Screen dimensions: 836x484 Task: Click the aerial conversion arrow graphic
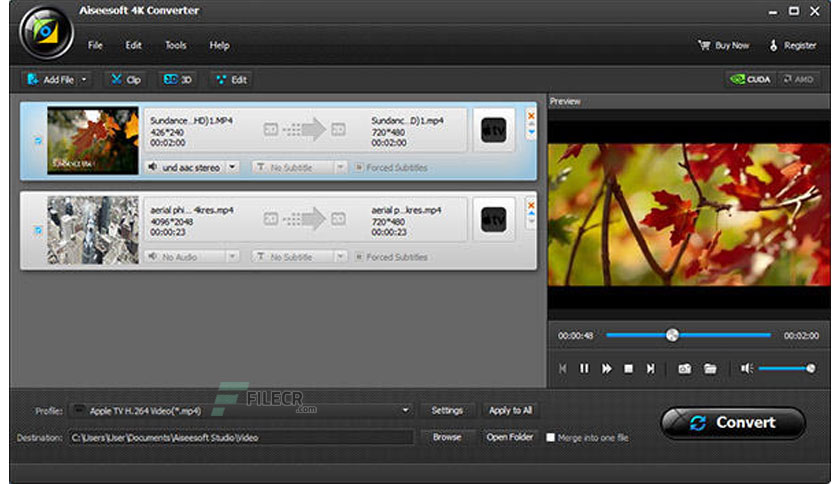(304, 219)
